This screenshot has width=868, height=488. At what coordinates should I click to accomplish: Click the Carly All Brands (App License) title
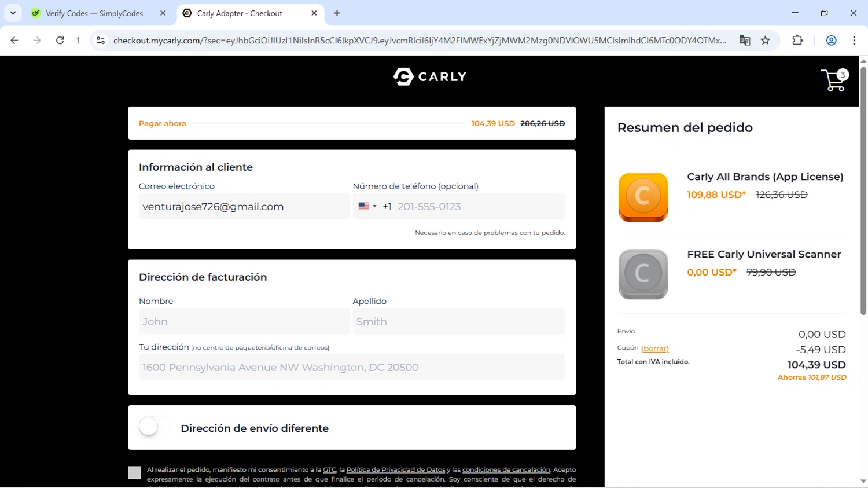(x=765, y=177)
